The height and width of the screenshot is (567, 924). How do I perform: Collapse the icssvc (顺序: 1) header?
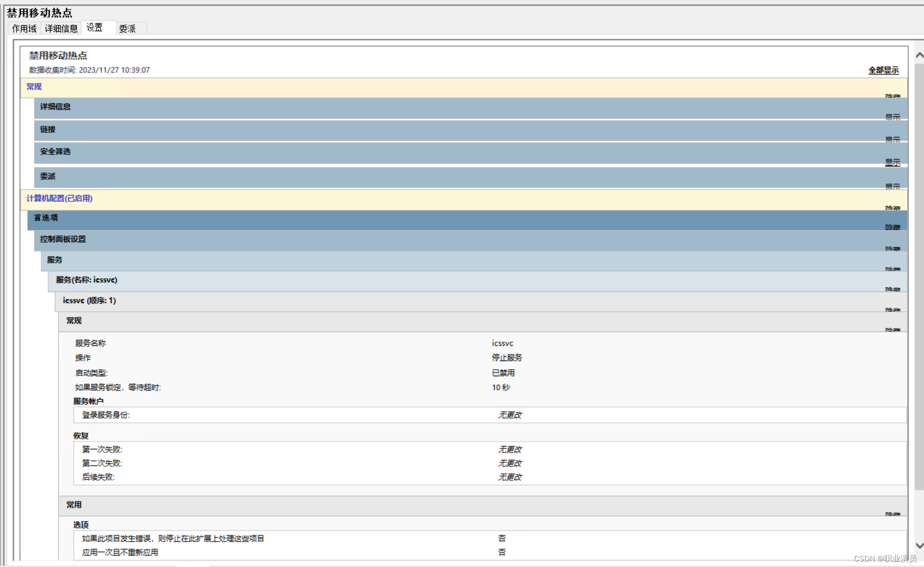tap(89, 300)
